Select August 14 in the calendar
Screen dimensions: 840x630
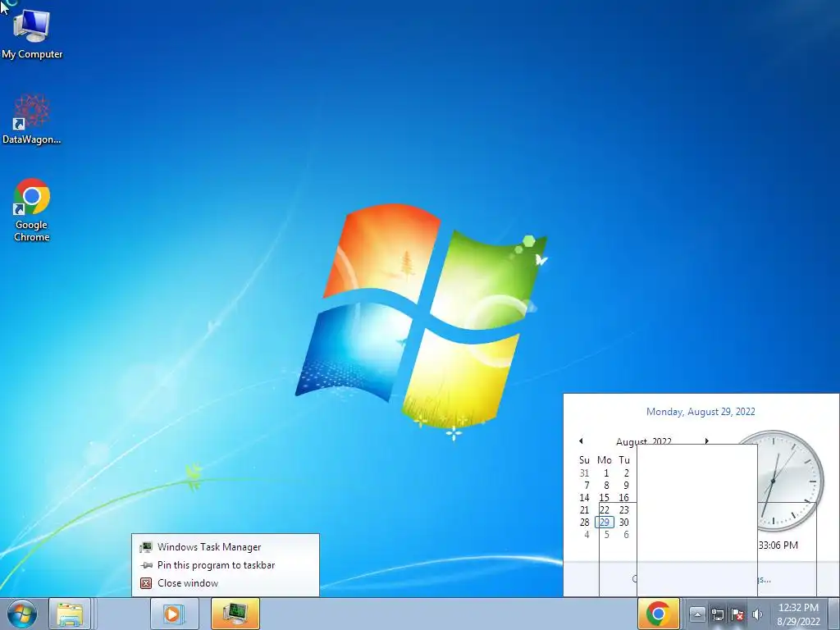(584, 498)
